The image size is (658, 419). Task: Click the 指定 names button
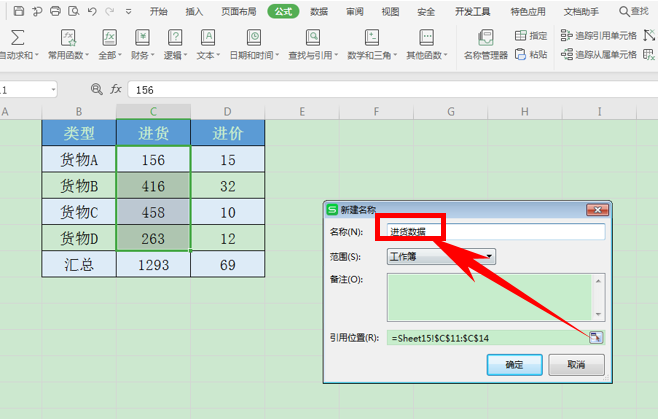point(531,36)
